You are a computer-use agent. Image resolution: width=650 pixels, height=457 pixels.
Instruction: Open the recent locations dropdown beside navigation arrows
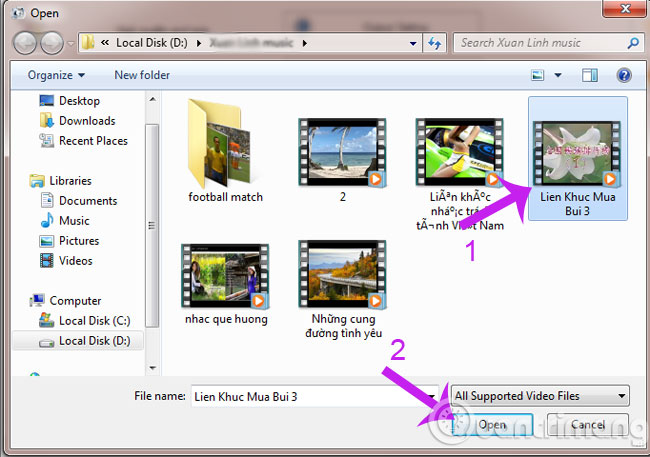pos(70,43)
